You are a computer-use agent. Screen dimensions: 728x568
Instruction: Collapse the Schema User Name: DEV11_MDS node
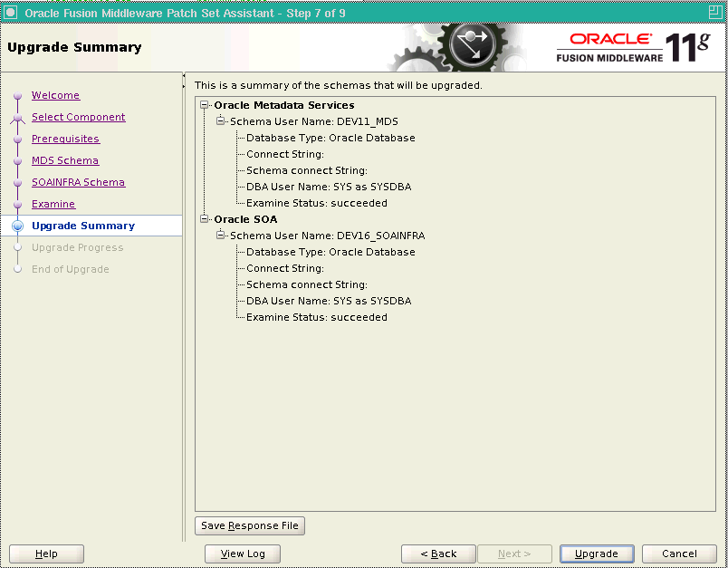[220, 121]
